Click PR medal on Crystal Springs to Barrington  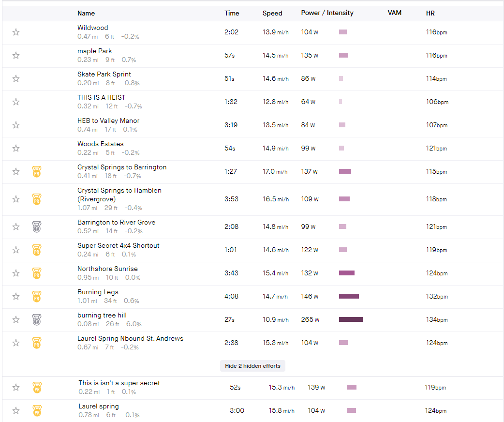click(x=37, y=171)
